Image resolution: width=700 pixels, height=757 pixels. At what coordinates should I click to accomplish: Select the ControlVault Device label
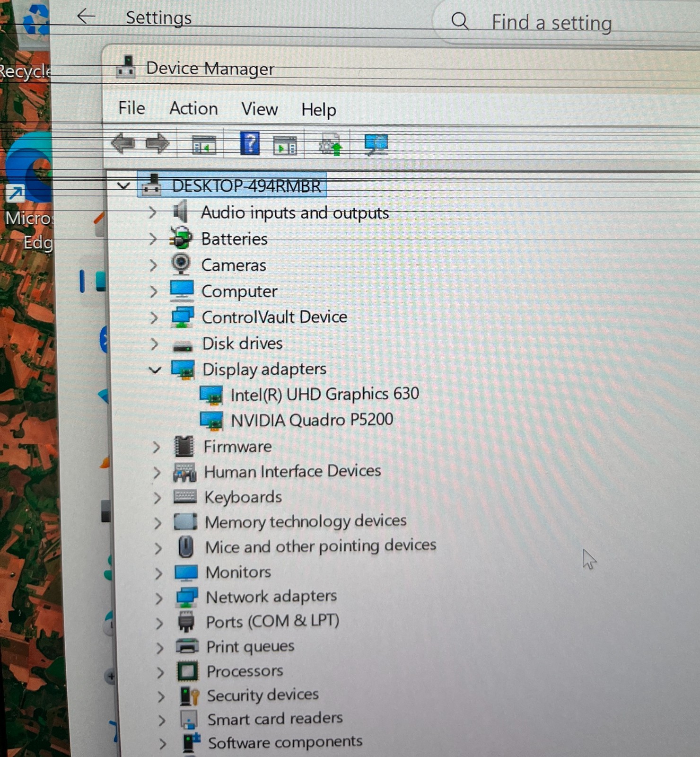click(x=274, y=317)
